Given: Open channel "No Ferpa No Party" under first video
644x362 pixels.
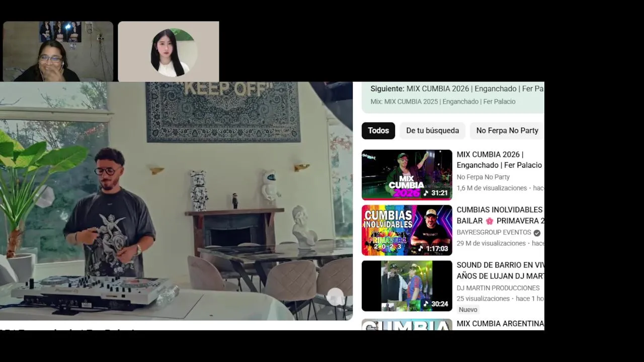Looking at the screenshot, I should [483, 177].
